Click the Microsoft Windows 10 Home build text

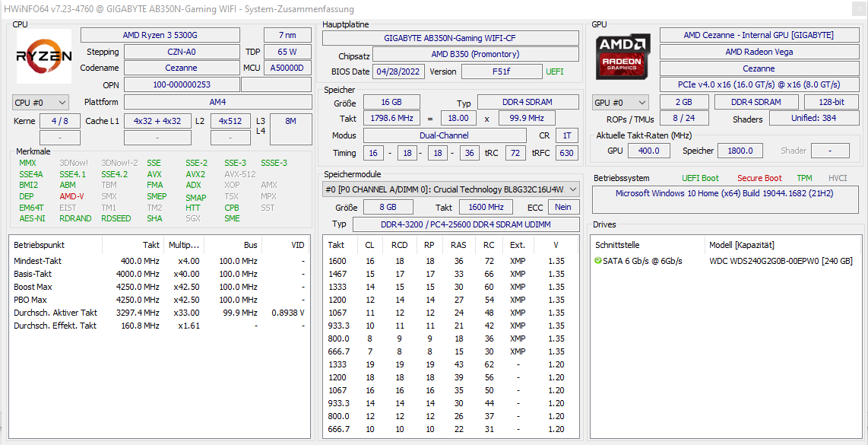coord(724,193)
